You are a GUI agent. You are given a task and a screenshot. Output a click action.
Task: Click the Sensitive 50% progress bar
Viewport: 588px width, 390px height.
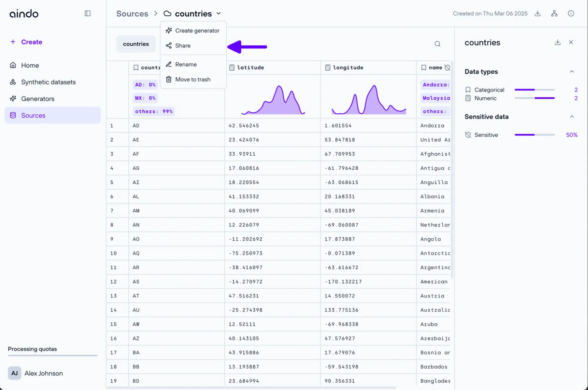pyautogui.click(x=534, y=135)
